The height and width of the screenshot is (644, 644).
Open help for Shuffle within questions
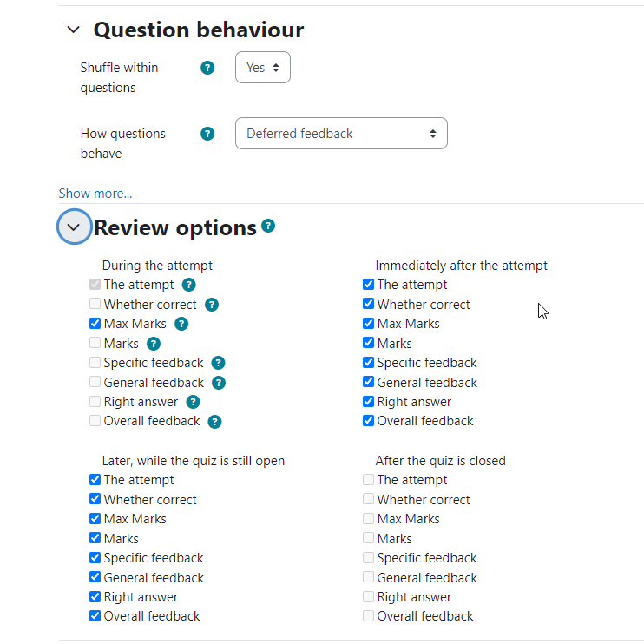point(207,68)
